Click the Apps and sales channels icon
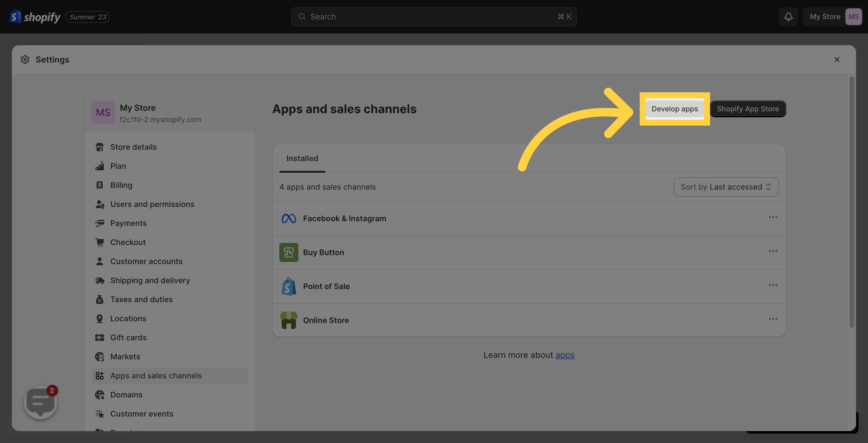The width and height of the screenshot is (868, 443). click(99, 376)
